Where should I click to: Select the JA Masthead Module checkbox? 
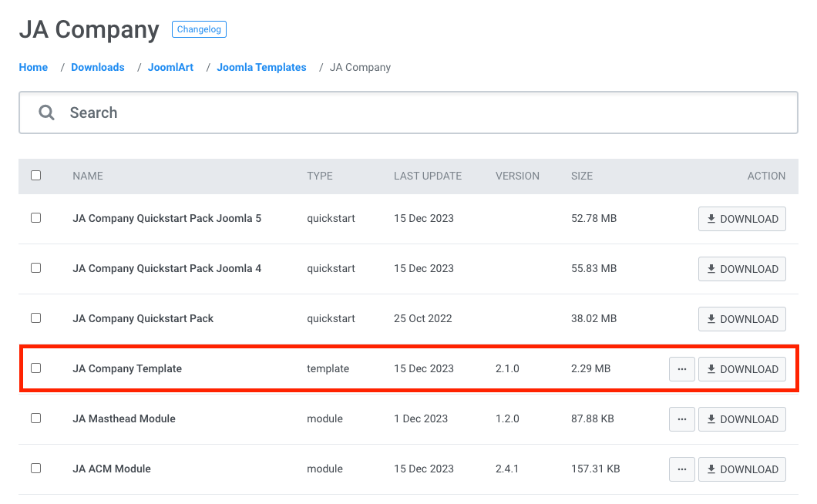(x=35, y=418)
